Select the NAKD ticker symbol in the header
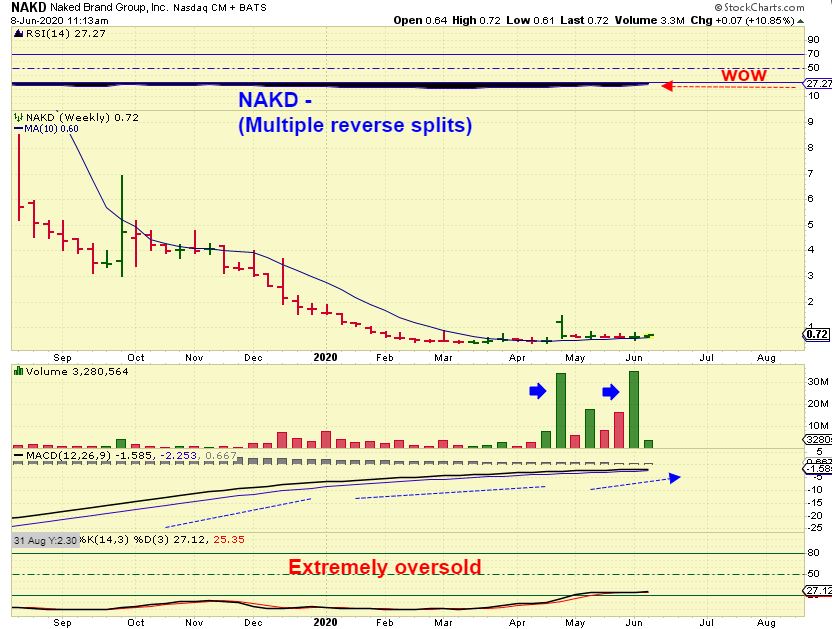832x629 pixels. click(29, 7)
